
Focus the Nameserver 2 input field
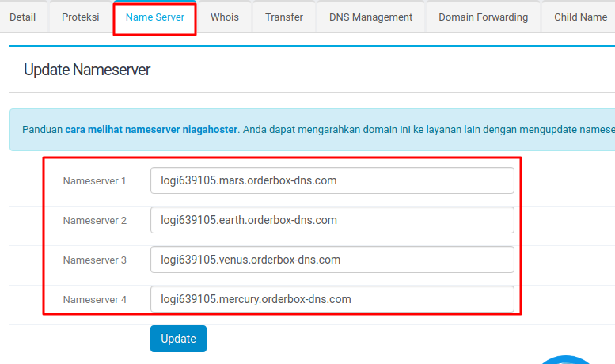tap(332, 220)
